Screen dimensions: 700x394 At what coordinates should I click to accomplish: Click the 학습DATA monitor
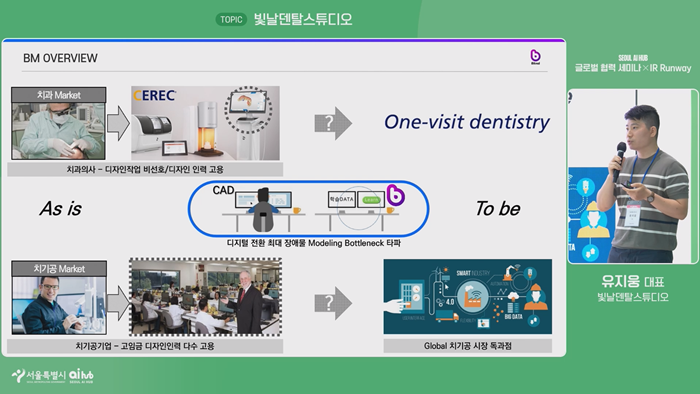[x=342, y=199]
